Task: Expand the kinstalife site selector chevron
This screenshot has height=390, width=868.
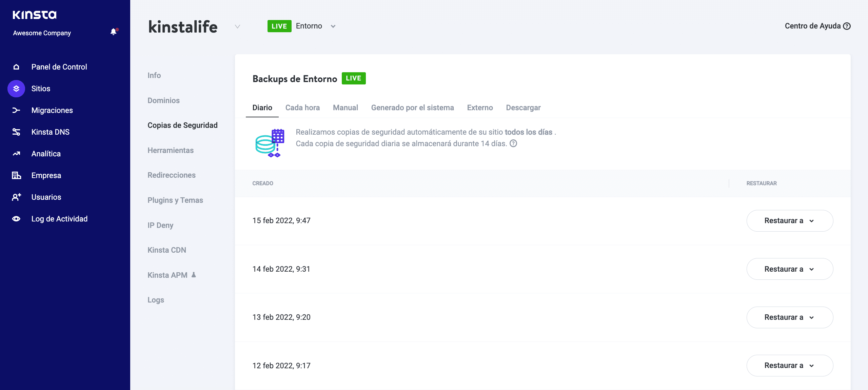Action: click(238, 26)
